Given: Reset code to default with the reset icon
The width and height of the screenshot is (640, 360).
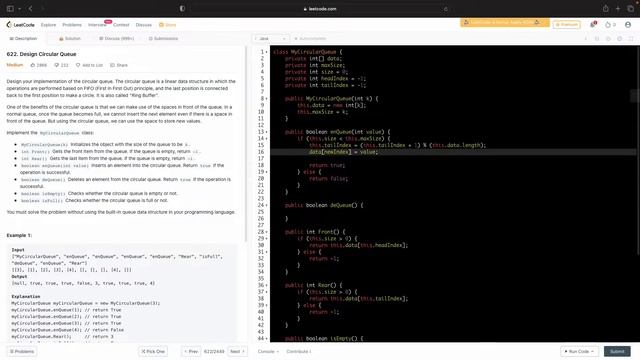Looking at the screenshot, I should coord(608,38).
